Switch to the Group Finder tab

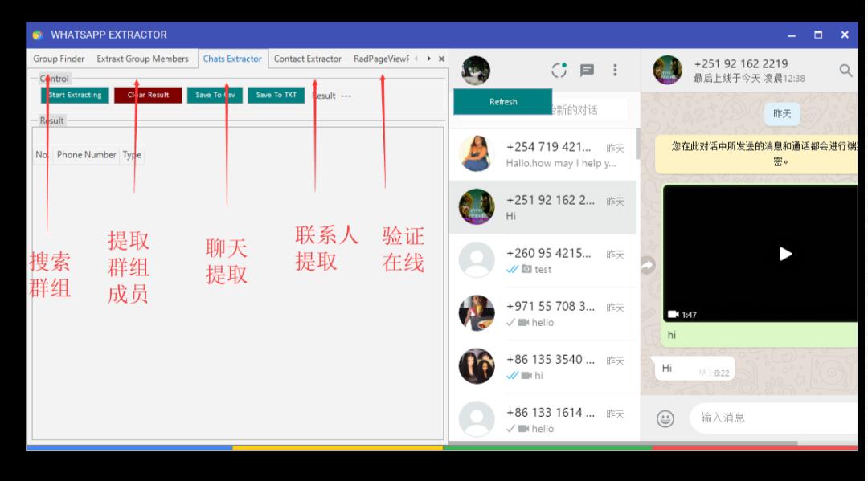(59, 59)
